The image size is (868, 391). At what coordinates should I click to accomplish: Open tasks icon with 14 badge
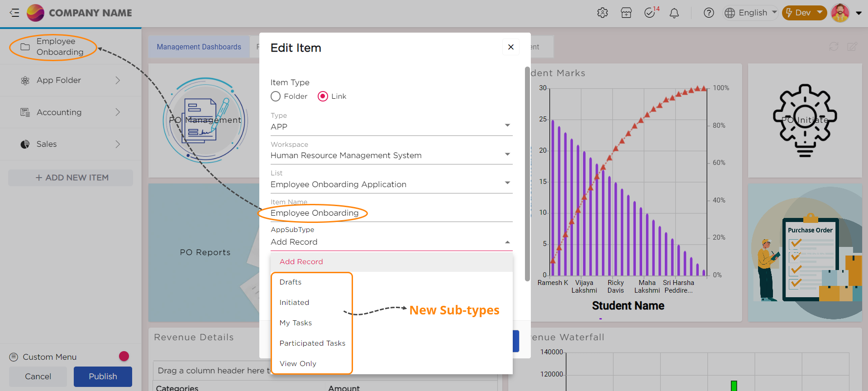pos(650,13)
